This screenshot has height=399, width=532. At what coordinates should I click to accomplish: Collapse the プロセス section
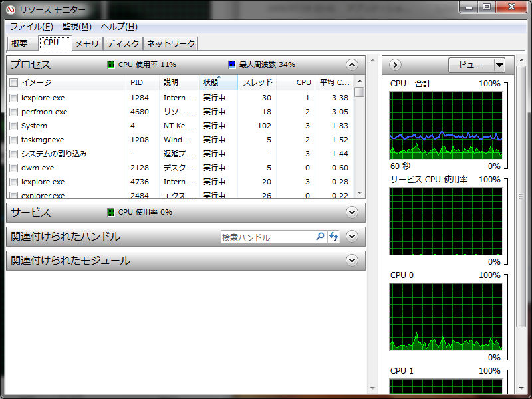pyautogui.click(x=352, y=65)
